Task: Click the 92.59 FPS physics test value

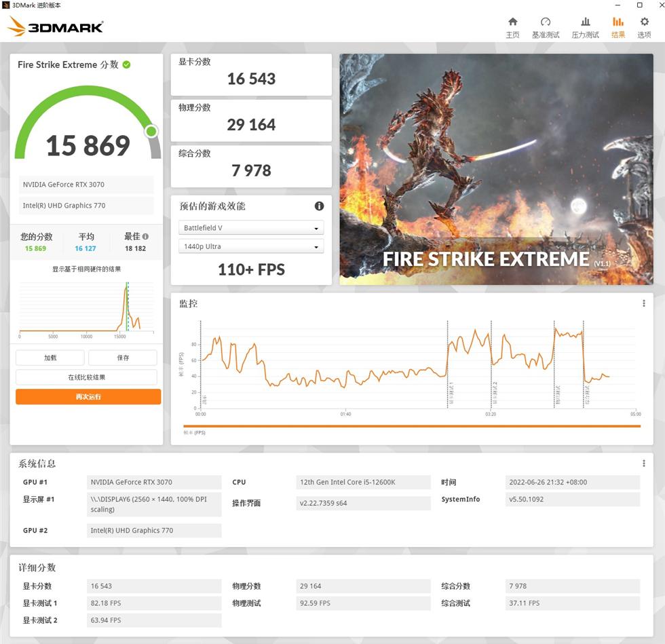Action: (x=363, y=603)
